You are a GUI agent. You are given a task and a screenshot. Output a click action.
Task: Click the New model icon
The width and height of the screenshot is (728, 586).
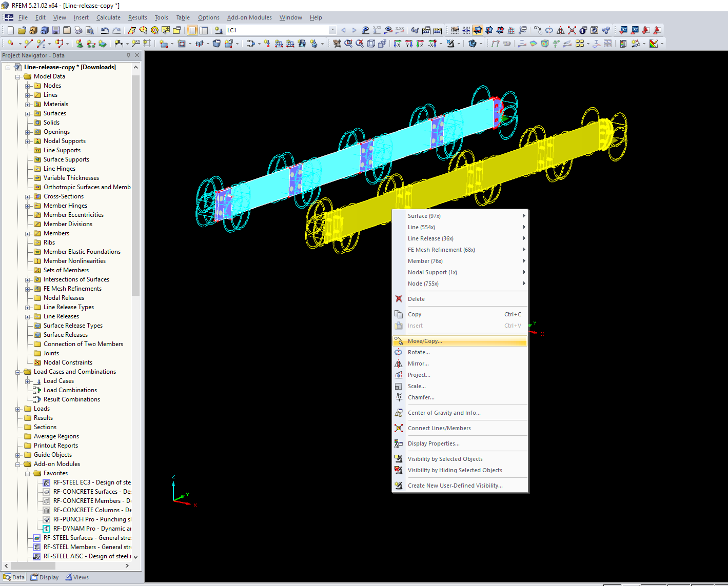tap(10, 30)
